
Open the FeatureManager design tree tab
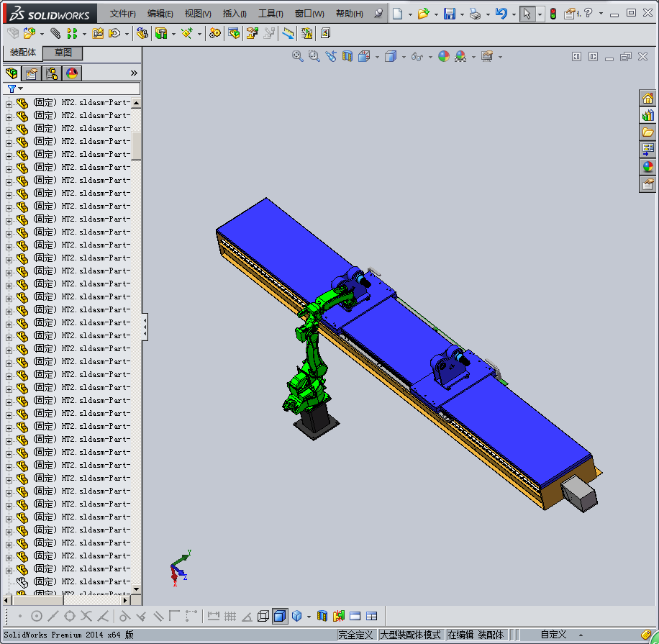(12, 73)
